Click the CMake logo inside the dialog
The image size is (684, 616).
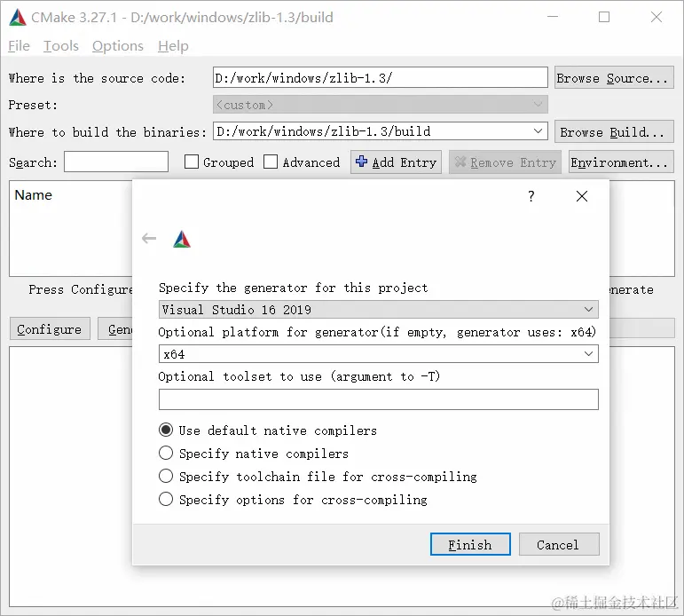(x=182, y=240)
